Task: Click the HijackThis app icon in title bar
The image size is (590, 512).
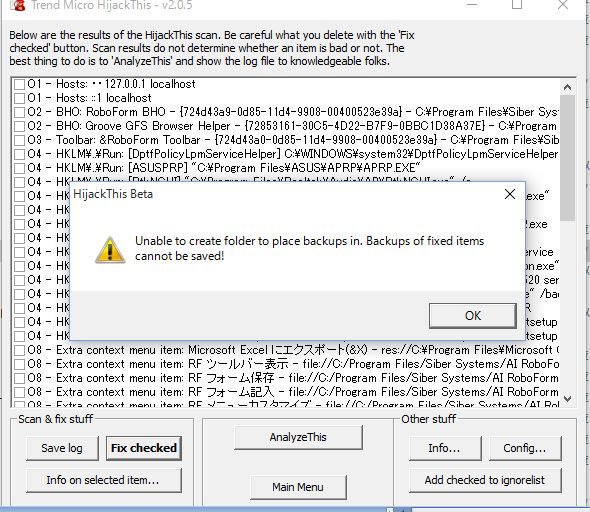Action: (x=17, y=5)
